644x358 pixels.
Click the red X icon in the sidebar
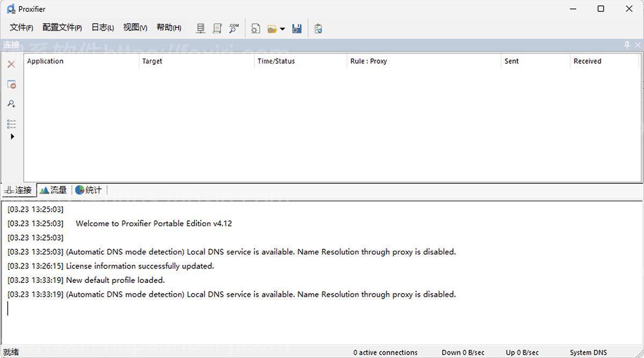(x=11, y=64)
